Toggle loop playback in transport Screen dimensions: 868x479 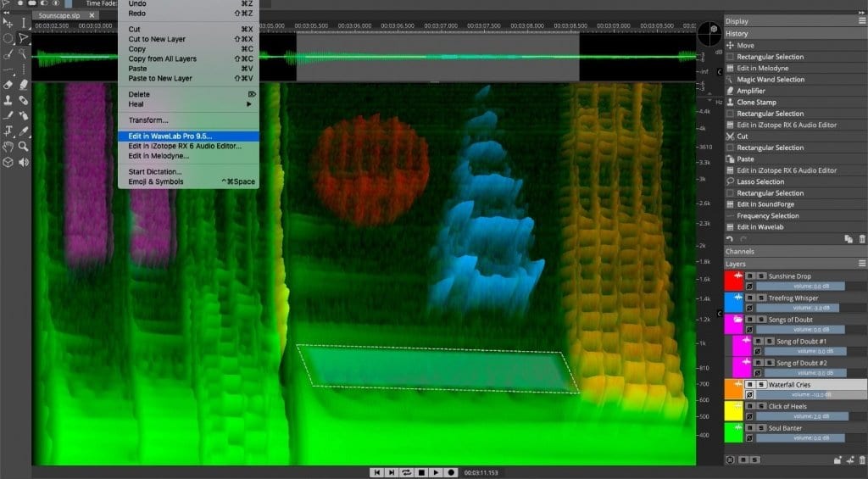pyautogui.click(x=407, y=472)
